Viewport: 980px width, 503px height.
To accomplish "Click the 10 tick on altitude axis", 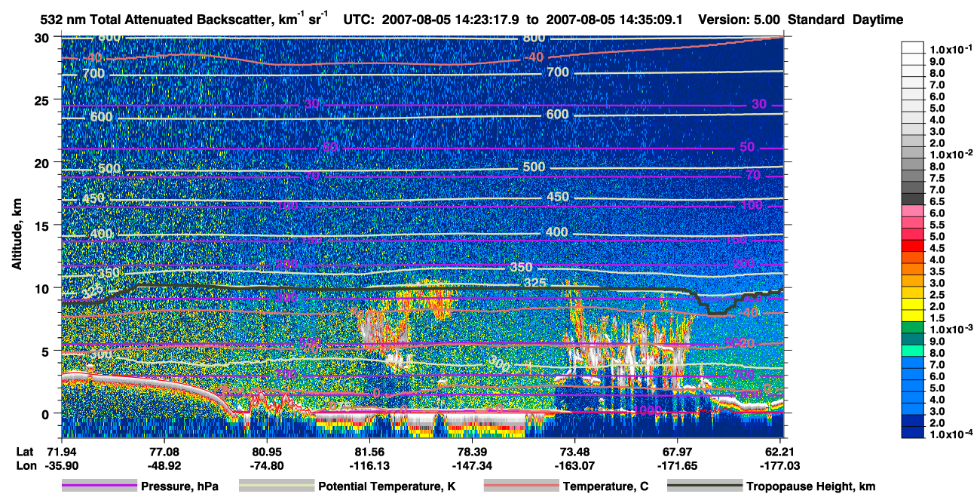I will [44, 288].
